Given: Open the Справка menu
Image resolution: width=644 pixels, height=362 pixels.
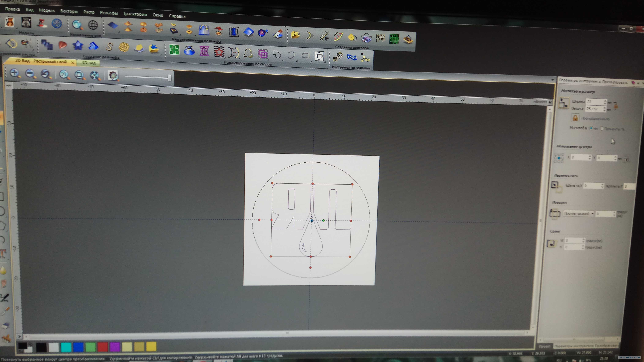Looking at the screenshot, I should [177, 16].
